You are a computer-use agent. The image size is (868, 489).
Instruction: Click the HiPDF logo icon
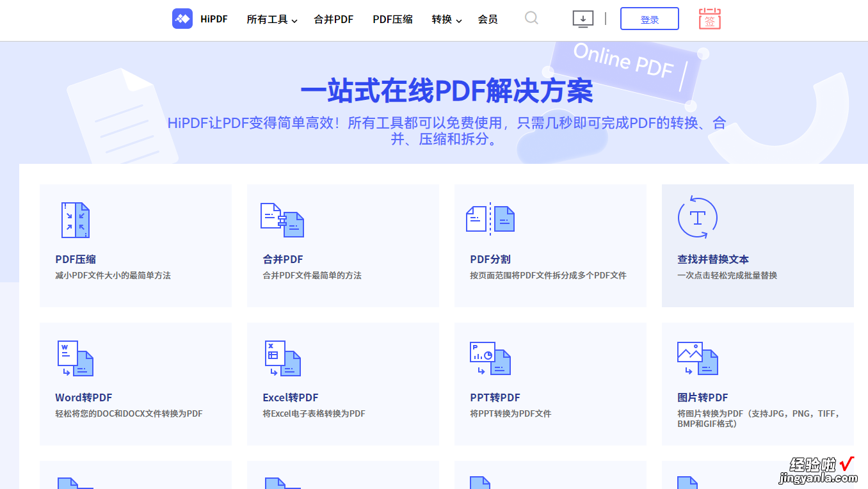click(x=182, y=19)
